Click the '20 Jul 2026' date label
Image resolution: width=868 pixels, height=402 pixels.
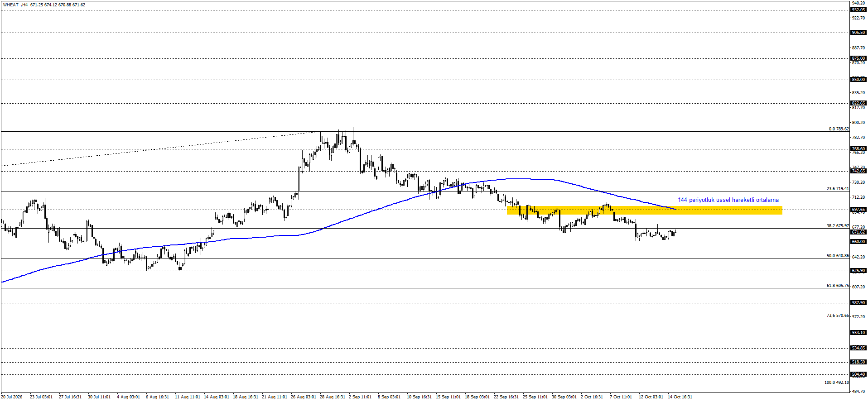(x=12, y=397)
